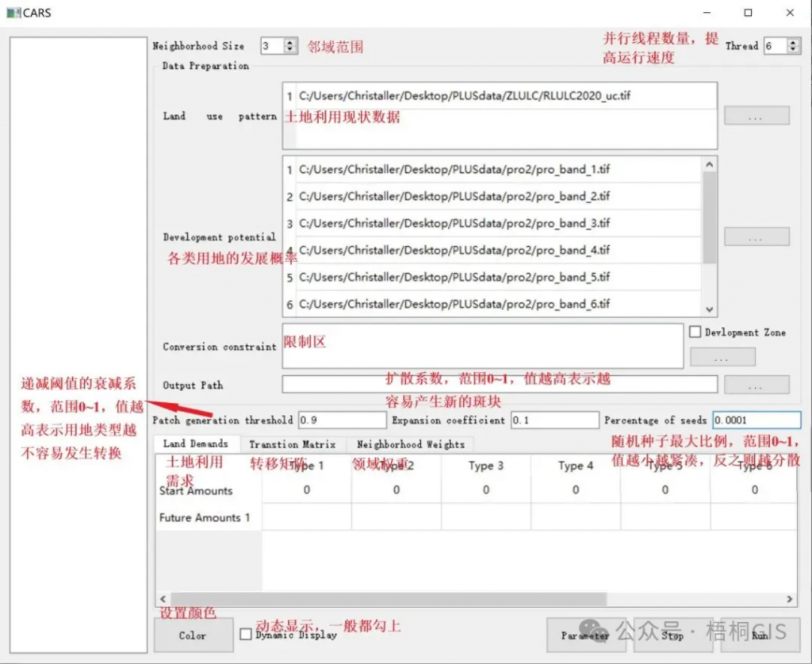Click the Parameter button
Screen dimensions: 812x664
click(x=586, y=635)
